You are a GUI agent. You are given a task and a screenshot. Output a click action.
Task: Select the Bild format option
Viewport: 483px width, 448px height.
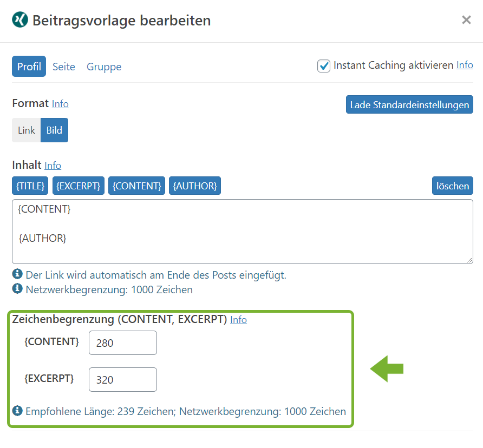tap(54, 130)
